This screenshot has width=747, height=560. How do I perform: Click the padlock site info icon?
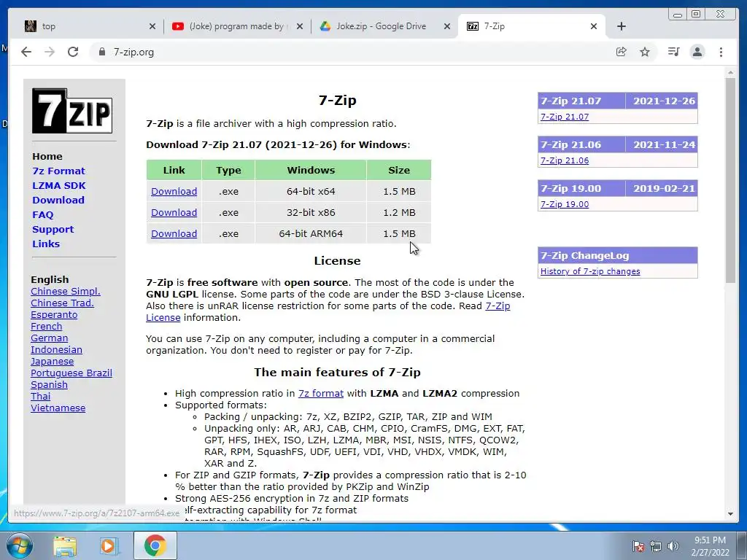click(x=101, y=52)
